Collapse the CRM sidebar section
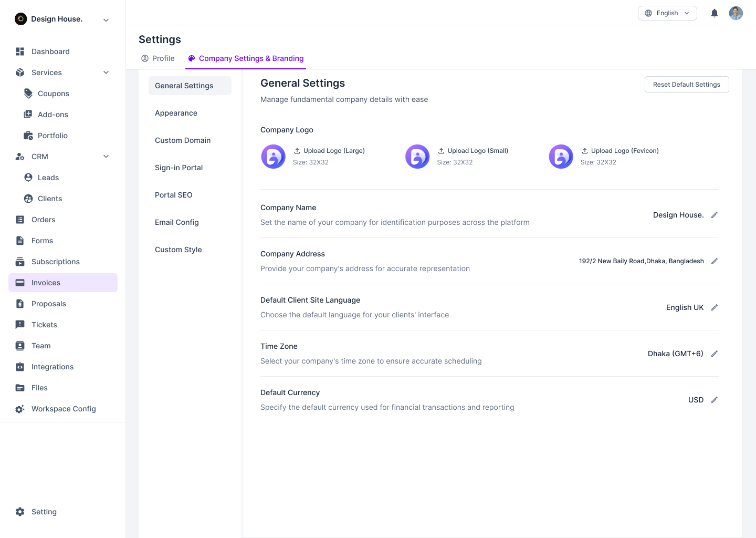Image resolution: width=756 pixels, height=538 pixels. [x=106, y=157]
